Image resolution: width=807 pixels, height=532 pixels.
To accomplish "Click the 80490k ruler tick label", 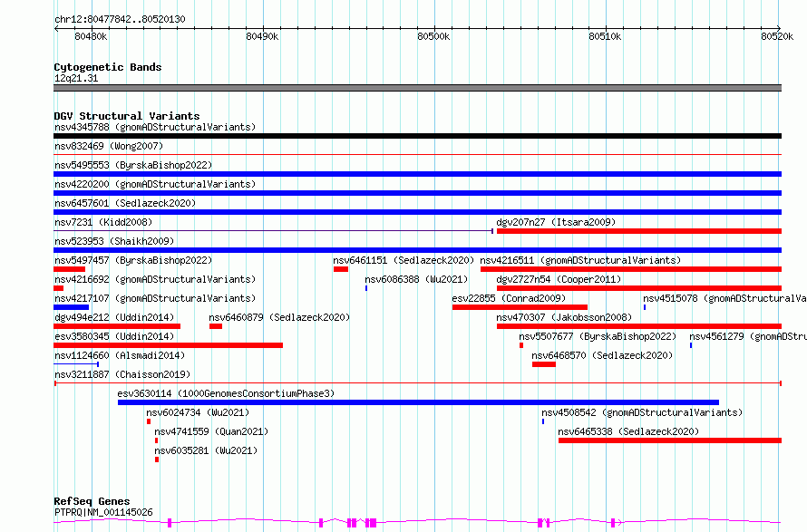I will [262, 36].
